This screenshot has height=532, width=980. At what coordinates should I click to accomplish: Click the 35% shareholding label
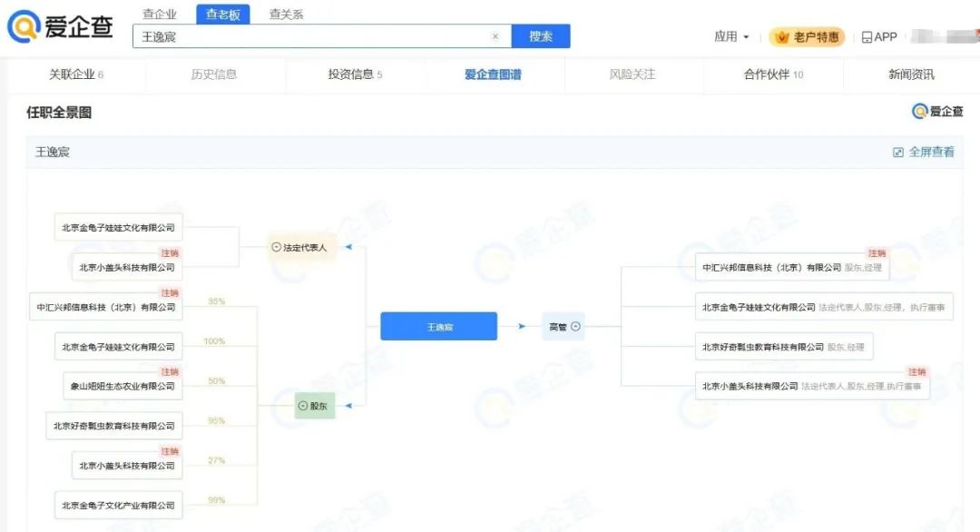click(x=216, y=301)
